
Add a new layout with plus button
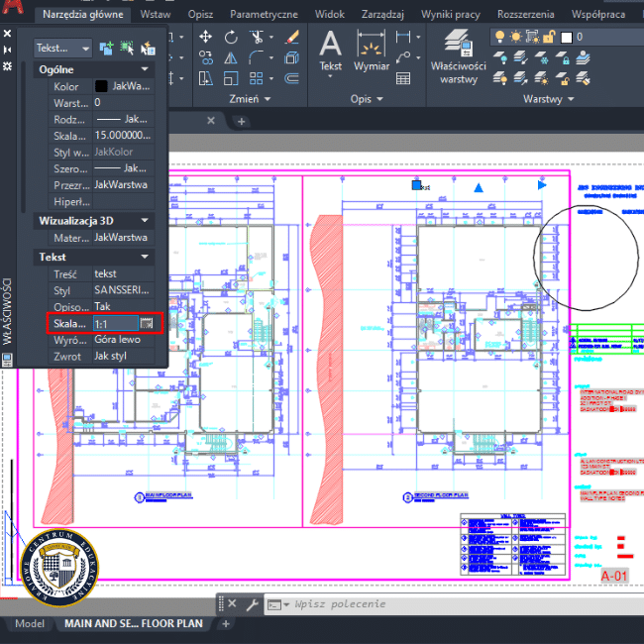(226, 624)
